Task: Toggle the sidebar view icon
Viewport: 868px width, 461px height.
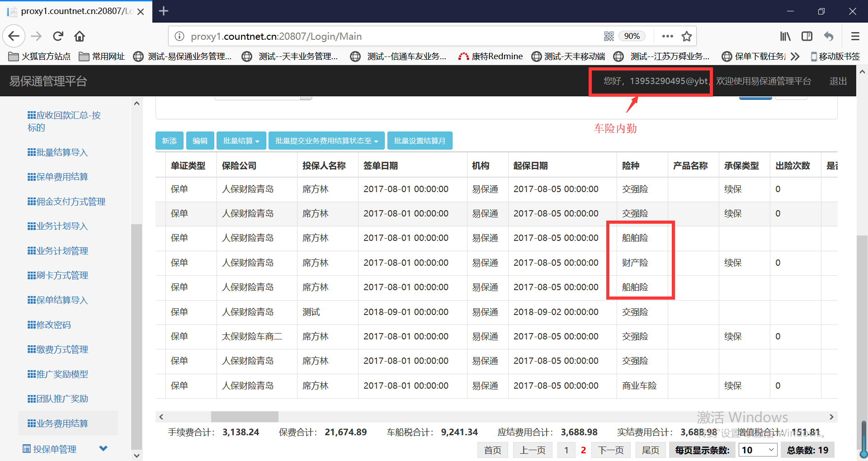Action: coord(807,36)
